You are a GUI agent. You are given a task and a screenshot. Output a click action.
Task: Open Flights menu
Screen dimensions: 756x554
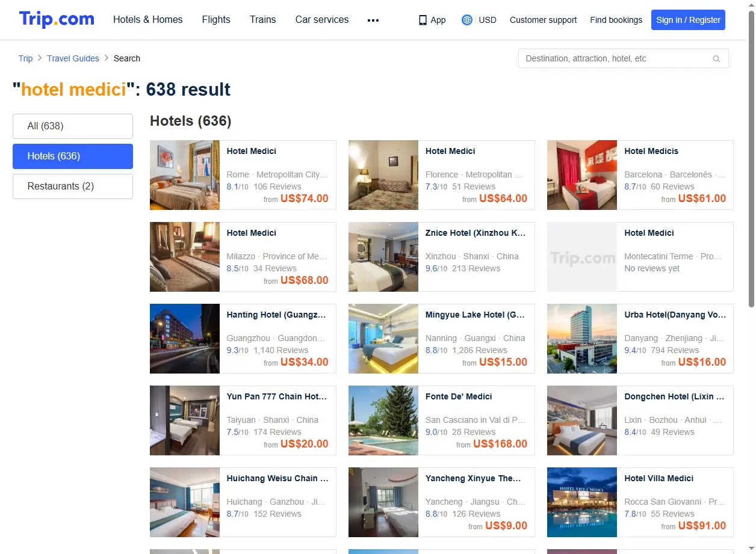216,20
